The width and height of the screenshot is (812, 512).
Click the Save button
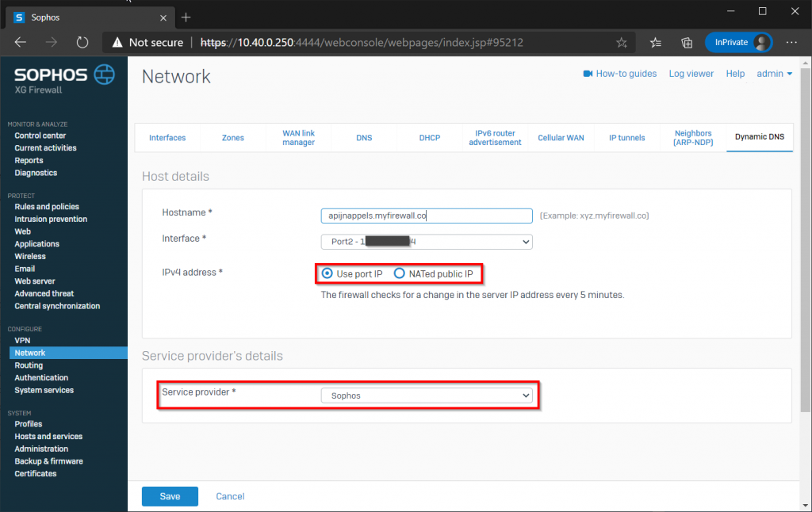click(x=170, y=496)
